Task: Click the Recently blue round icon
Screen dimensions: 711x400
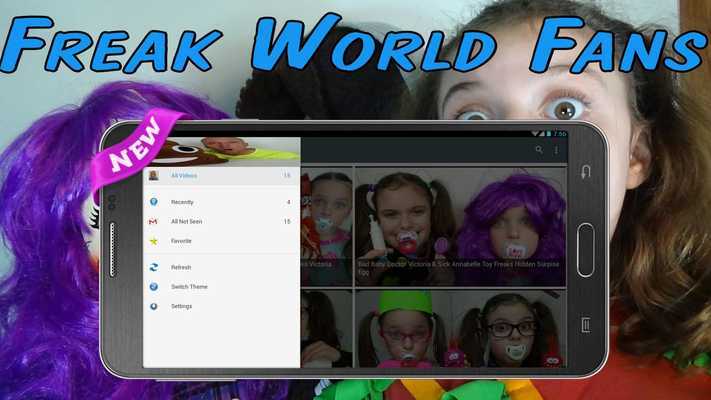Action: coord(154,202)
